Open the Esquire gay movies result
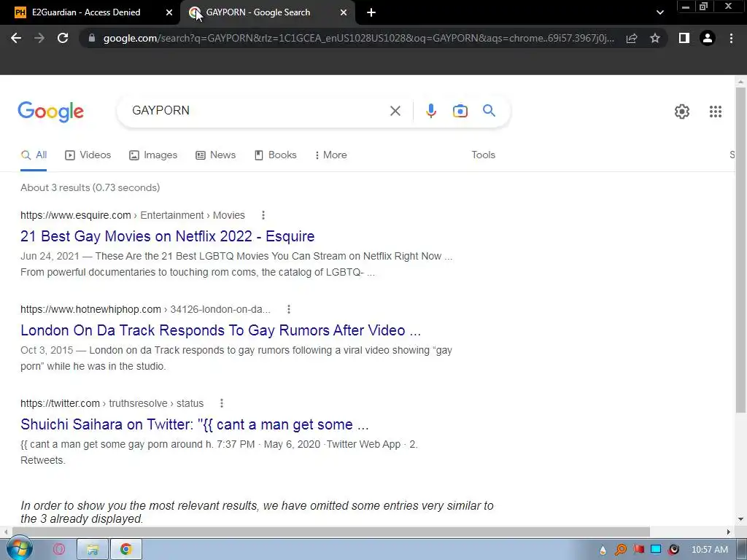This screenshot has width=747, height=560. (x=167, y=236)
